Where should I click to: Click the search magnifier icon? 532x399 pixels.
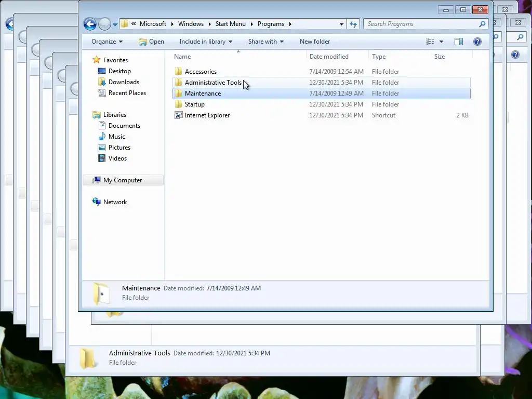click(x=482, y=24)
